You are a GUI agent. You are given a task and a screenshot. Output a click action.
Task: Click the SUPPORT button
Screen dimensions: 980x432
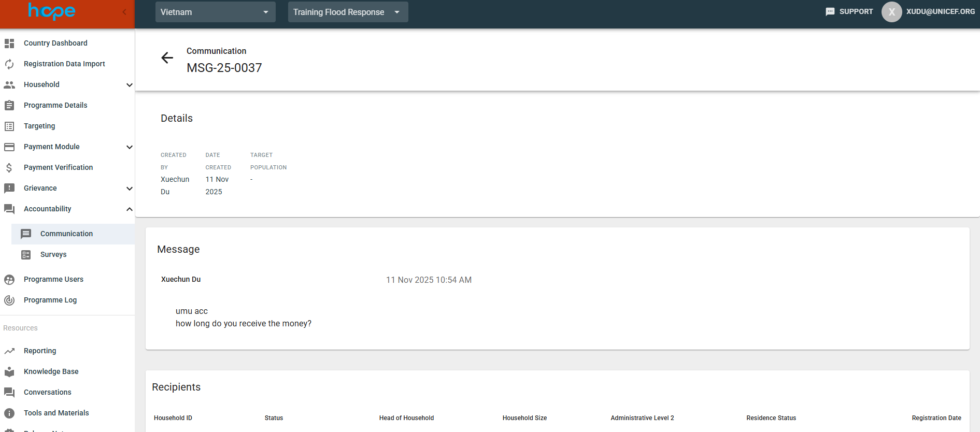pyautogui.click(x=849, y=12)
